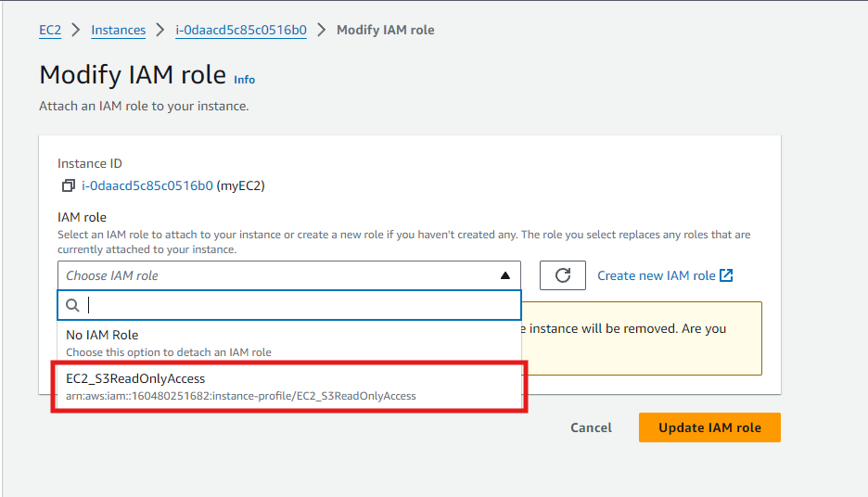The image size is (868, 497).
Task: Collapse the list using the dropdown triangle arrow
Action: (504, 275)
